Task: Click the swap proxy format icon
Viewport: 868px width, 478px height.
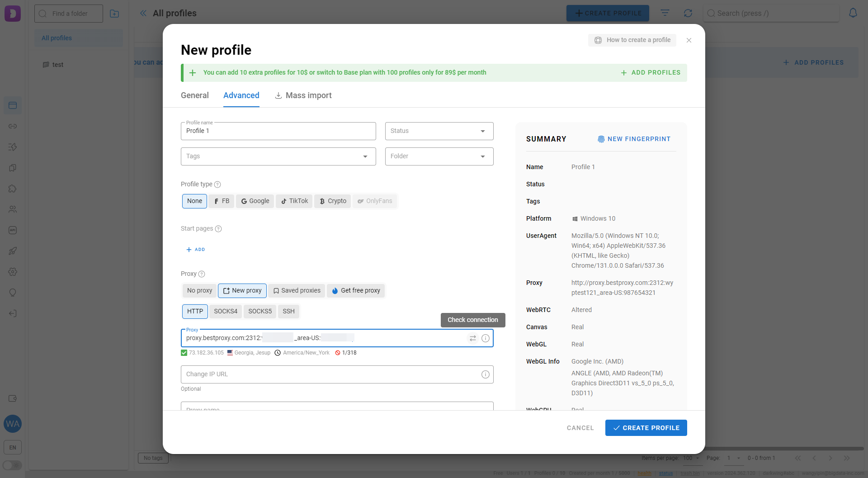Action: 472,338
